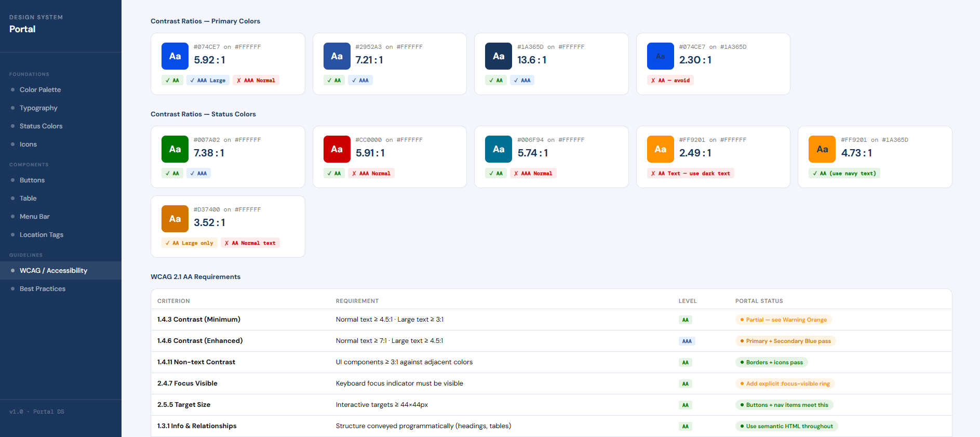Click the 5.74 : 1 ratio value
This screenshot has width=980, height=437.
[x=533, y=153]
